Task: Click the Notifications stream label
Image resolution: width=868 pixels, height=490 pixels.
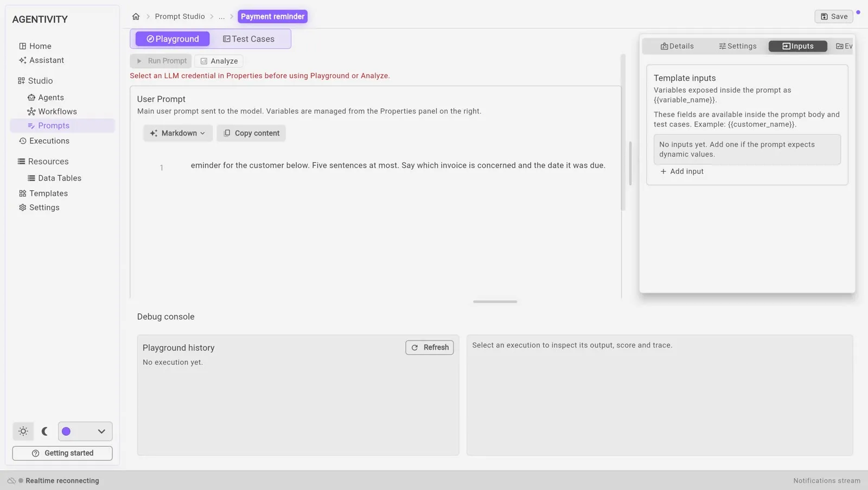Action: 827,481
